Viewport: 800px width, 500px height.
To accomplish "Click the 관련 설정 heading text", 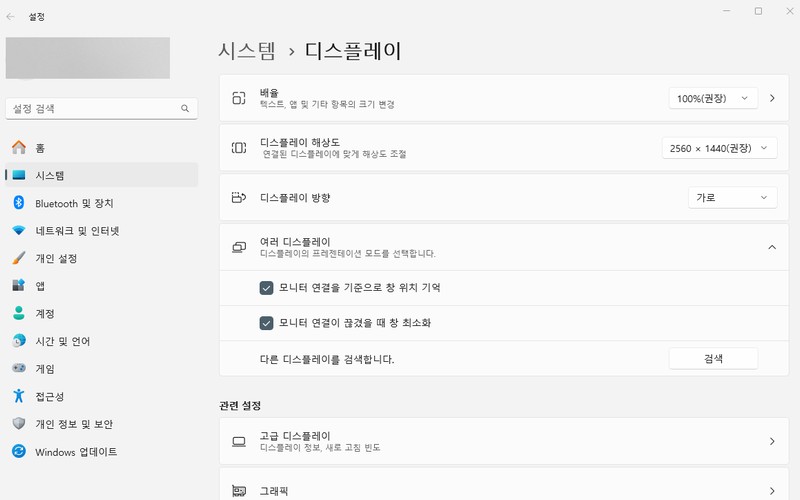I will 240,406.
